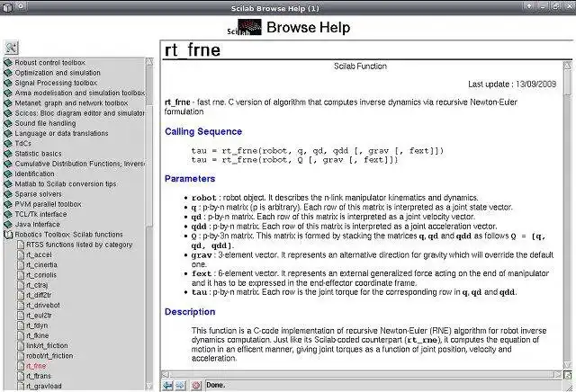Click the corner icon beside the horizontal scrollbar

coord(568,375)
